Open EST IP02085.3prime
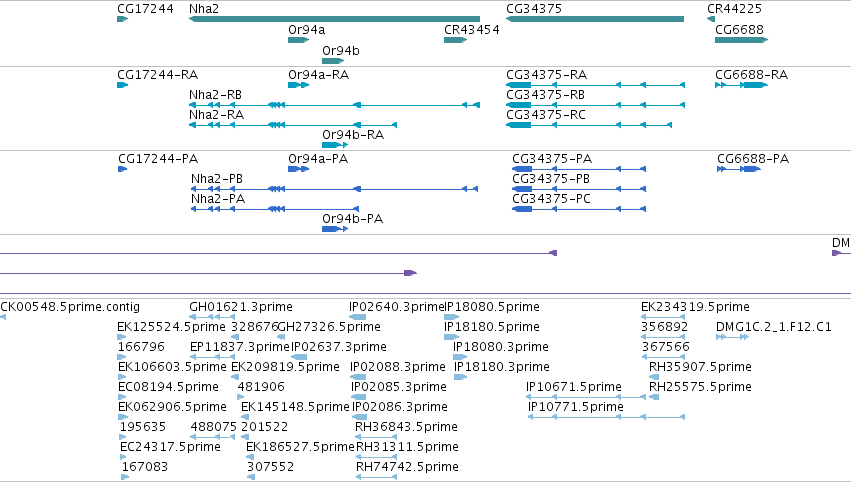Viewport: 851px width, 482px height. click(399, 388)
